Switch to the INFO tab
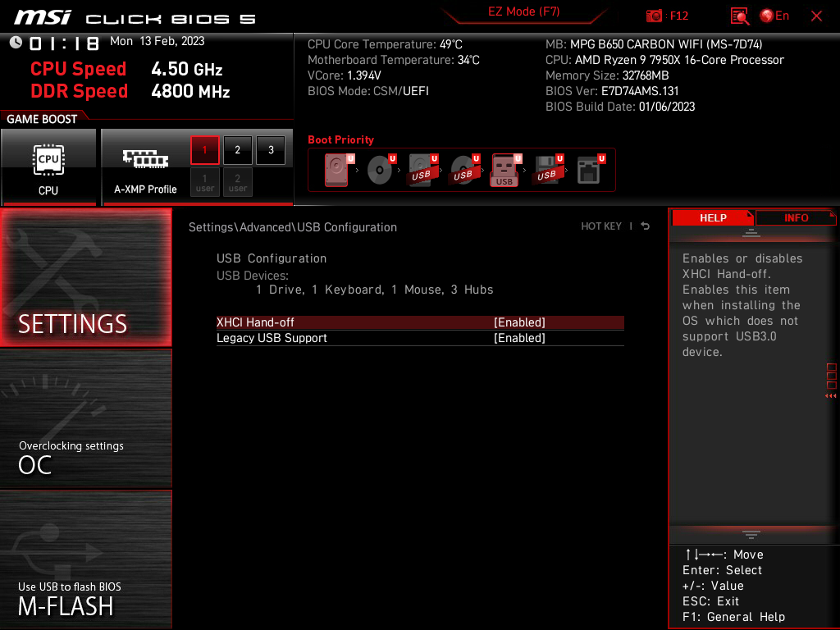The width and height of the screenshot is (840, 630). [x=796, y=218]
